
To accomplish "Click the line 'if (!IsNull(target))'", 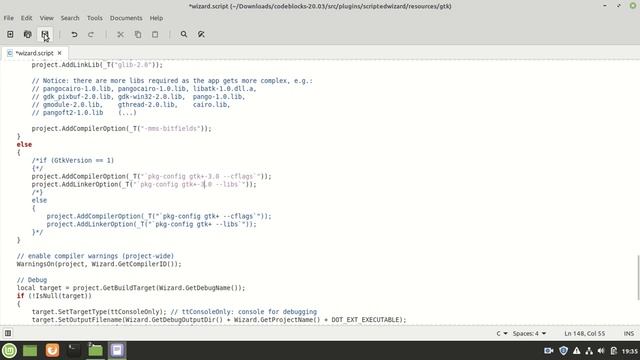I will coord(54,296).
